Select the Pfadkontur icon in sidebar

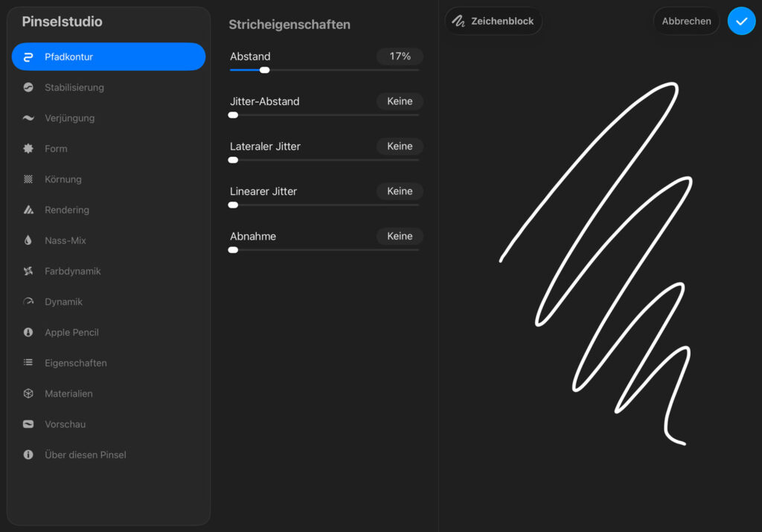tap(28, 57)
